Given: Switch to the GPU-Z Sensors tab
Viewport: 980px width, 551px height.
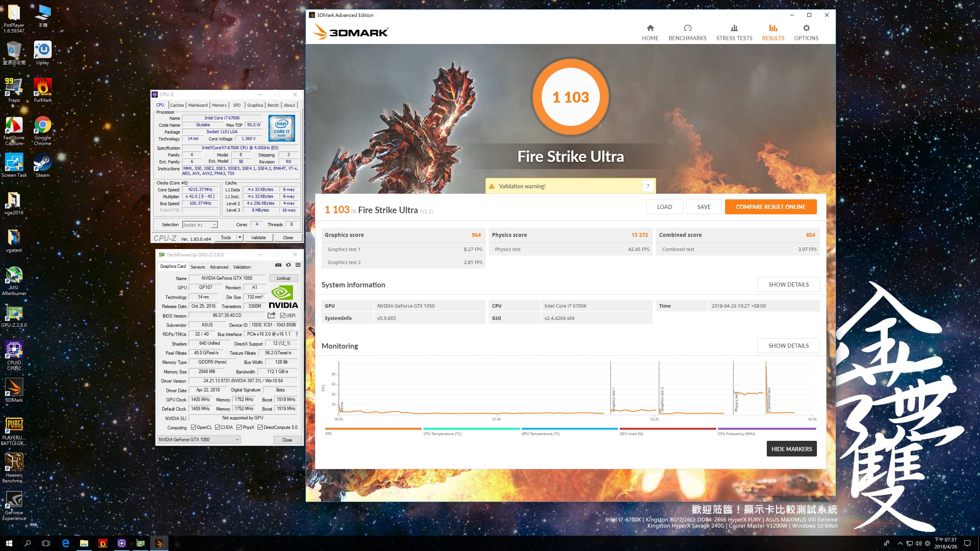Looking at the screenshot, I should (x=198, y=267).
